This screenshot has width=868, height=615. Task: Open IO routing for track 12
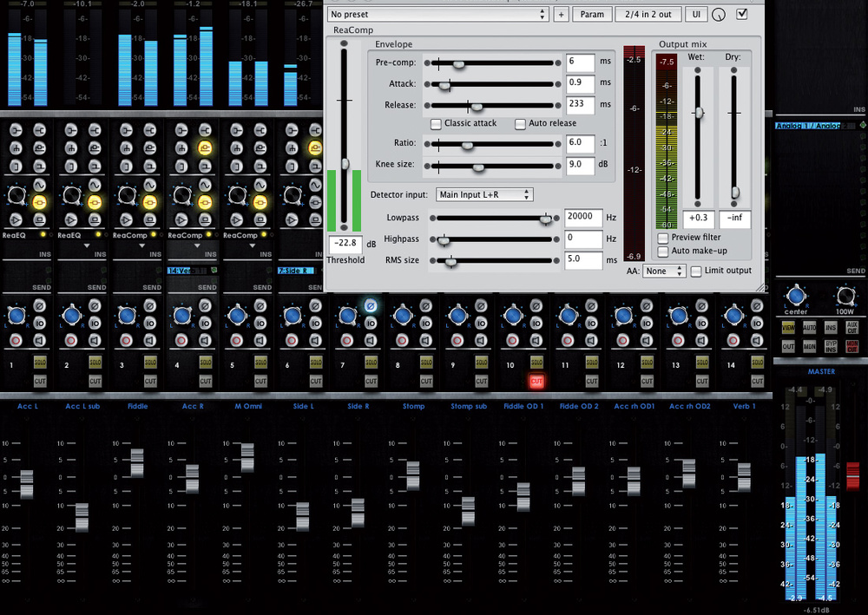click(x=646, y=323)
